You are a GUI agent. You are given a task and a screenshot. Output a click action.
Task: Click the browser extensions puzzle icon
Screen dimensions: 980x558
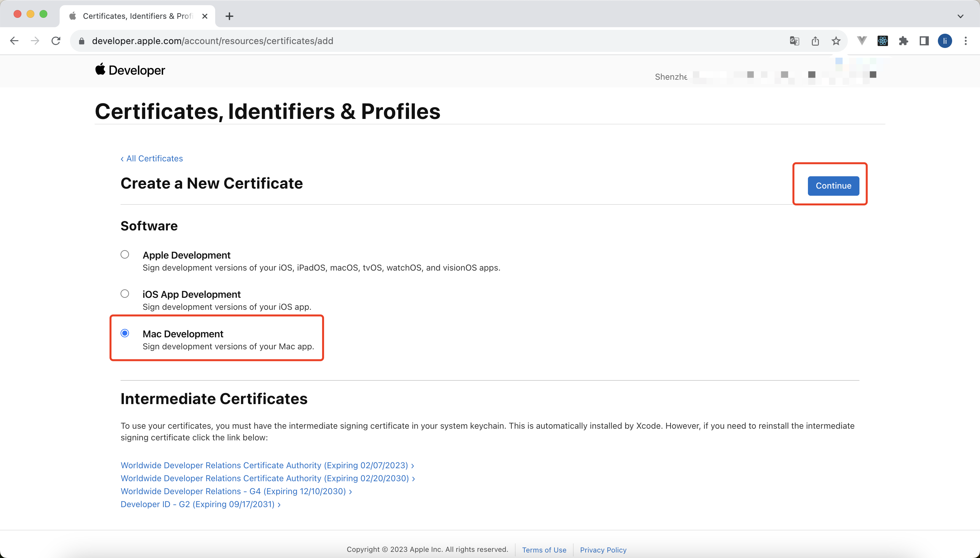tap(903, 41)
